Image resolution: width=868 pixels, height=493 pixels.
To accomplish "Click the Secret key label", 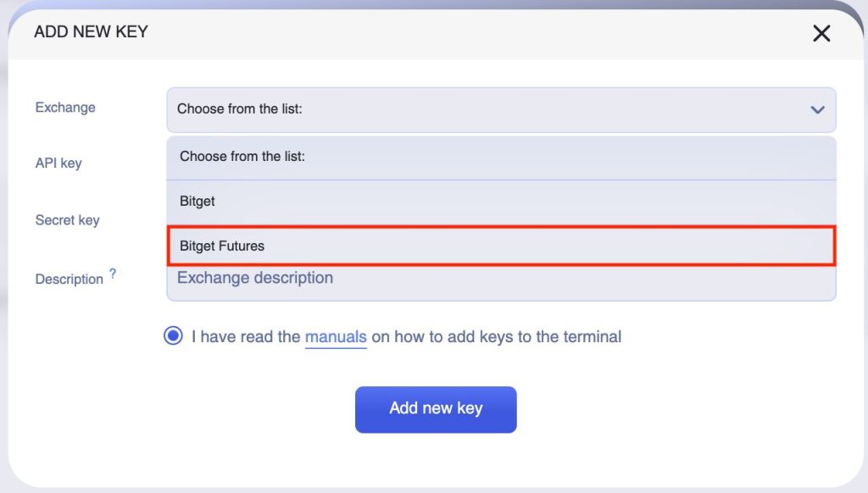I will pos(67,220).
